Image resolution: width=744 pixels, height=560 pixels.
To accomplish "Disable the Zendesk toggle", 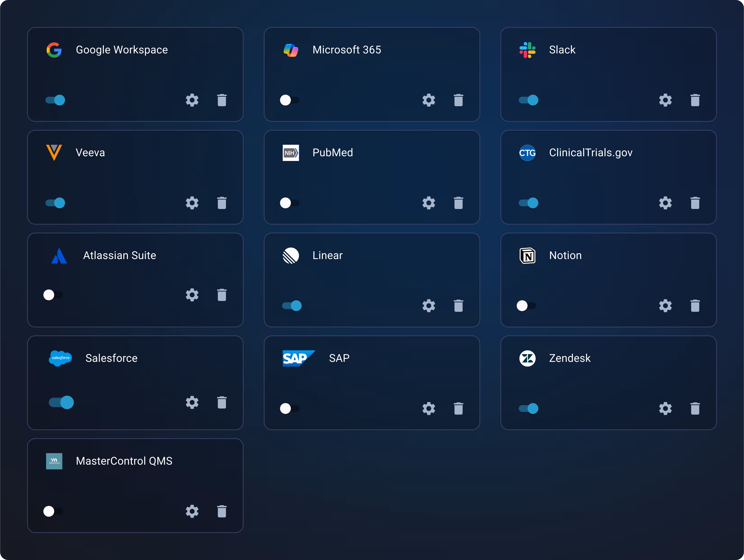I will coord(528,409).
